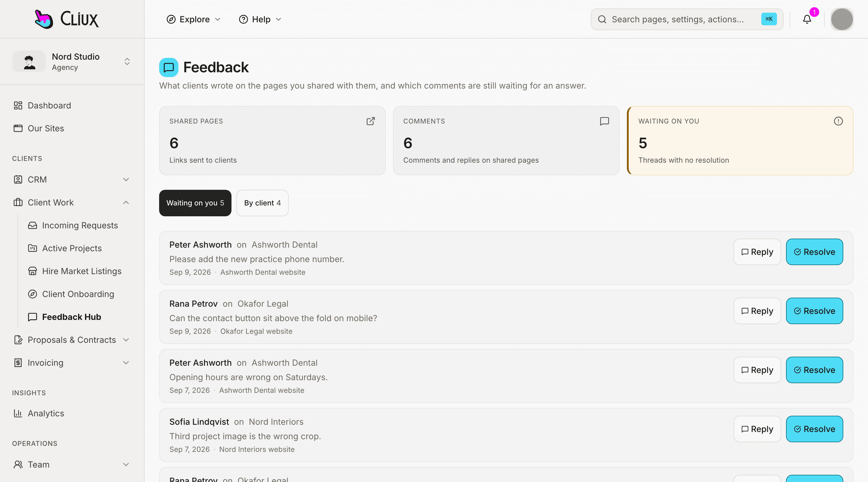The image size is (868, 482).
Task: Click the Explore compass icon
Action: 171,19
